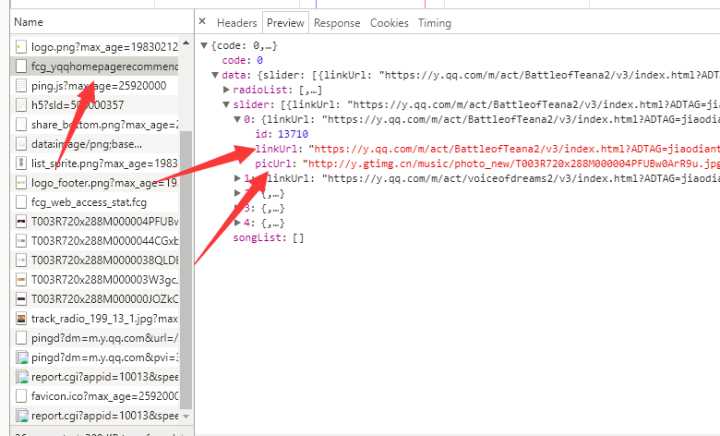Expand the radioList array

[x=226, y=89]
